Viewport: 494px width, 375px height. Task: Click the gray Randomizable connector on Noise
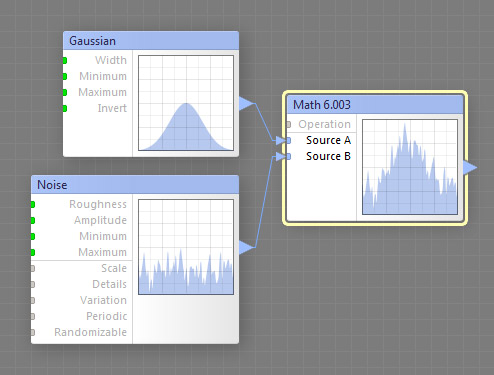[33, 332]
